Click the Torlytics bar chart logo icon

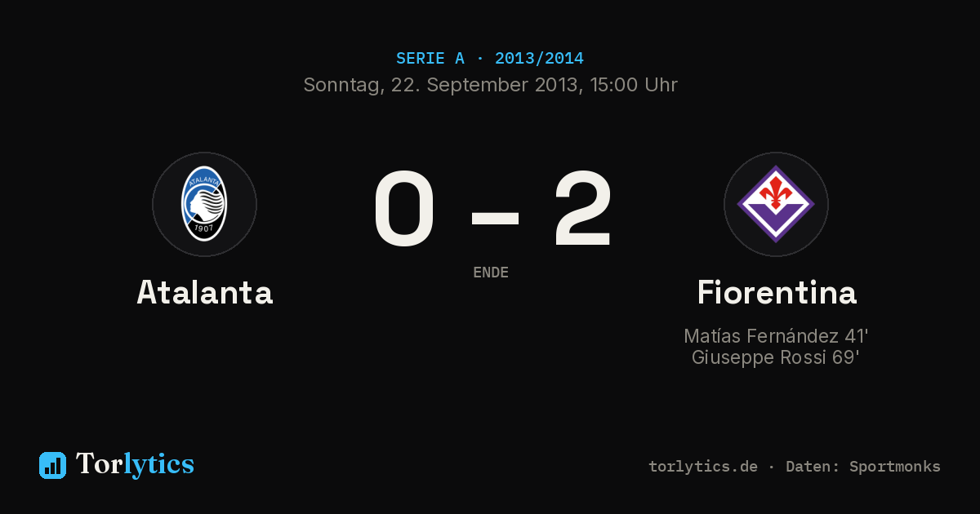pos(52,465)
